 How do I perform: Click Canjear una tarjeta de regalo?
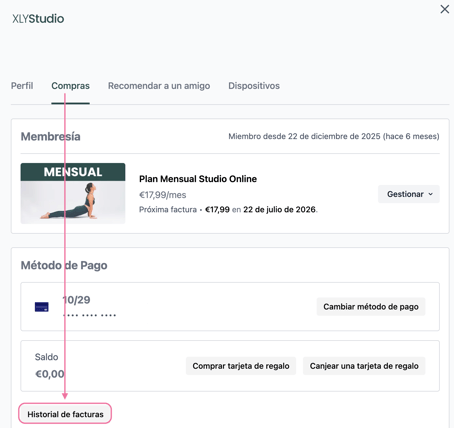coord(364,366)
